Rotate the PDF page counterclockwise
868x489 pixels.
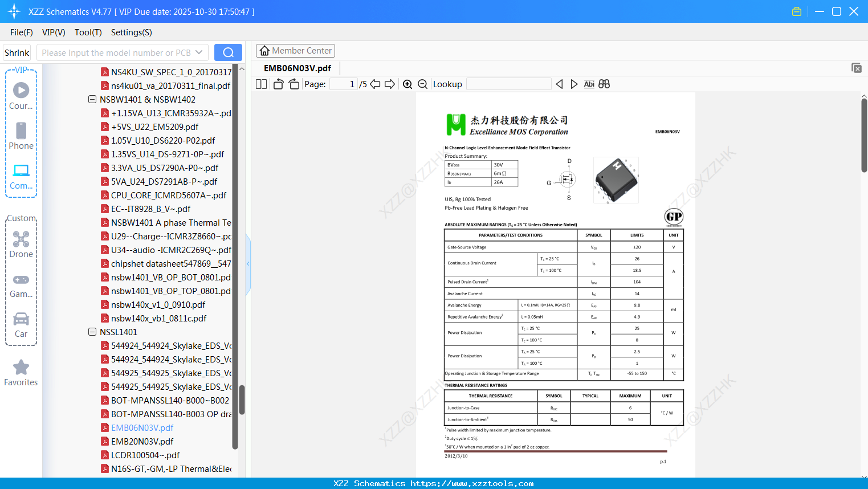278,84
